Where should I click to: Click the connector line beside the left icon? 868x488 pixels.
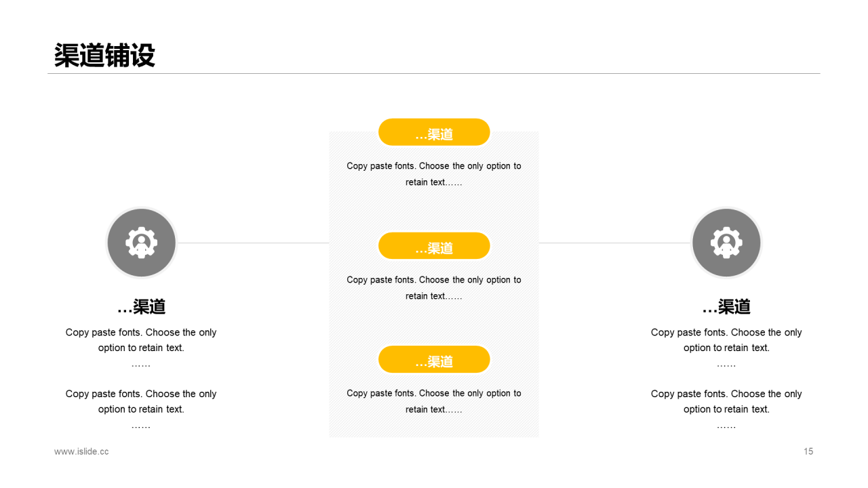point(253,243)
